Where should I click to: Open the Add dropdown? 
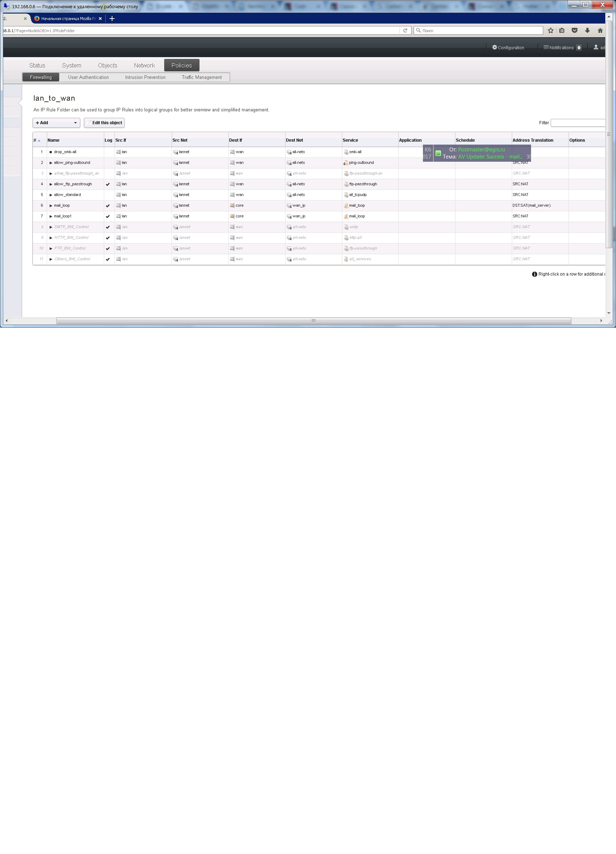(x=56, y=123)
